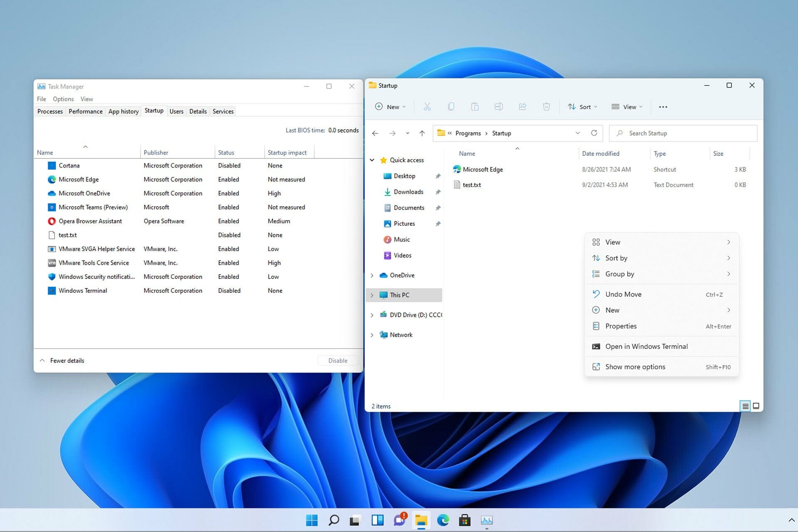Collapse with Fewer details chevron

42,360
